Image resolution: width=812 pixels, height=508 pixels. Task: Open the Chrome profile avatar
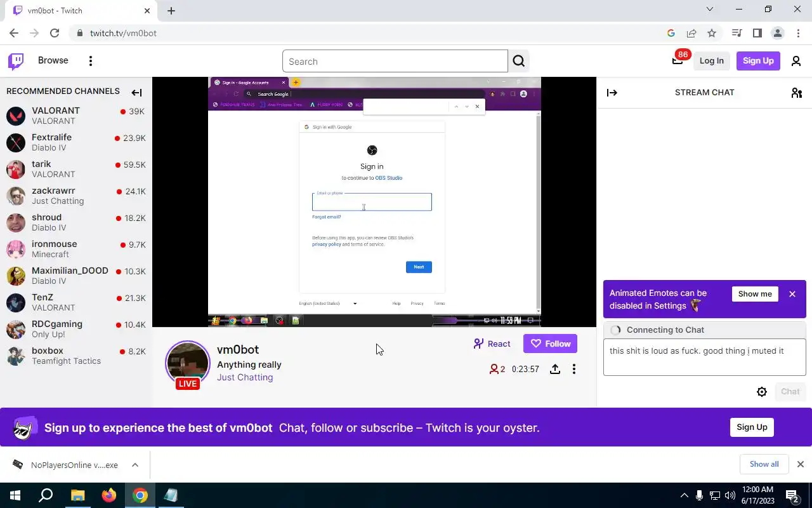pos(777,33)
